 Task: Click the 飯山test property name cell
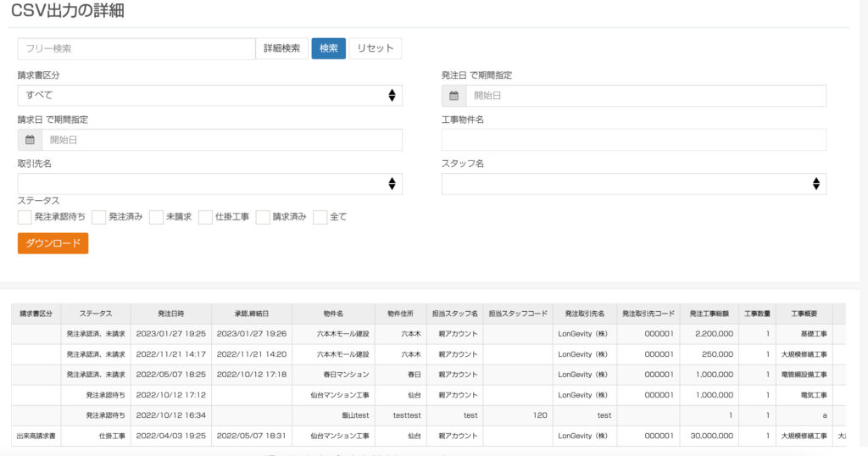point(333,415)
